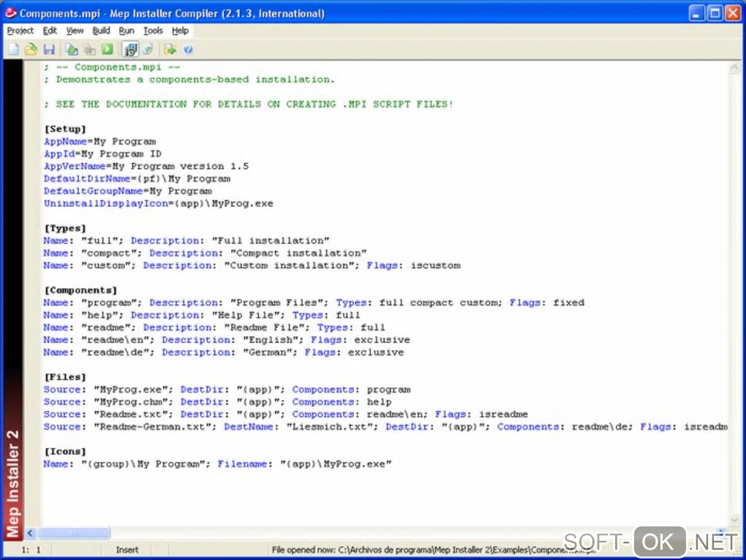The height and width of the screenshot is (560, 746).
Task: Click the [Components] section header
Action: click(81, 290)
